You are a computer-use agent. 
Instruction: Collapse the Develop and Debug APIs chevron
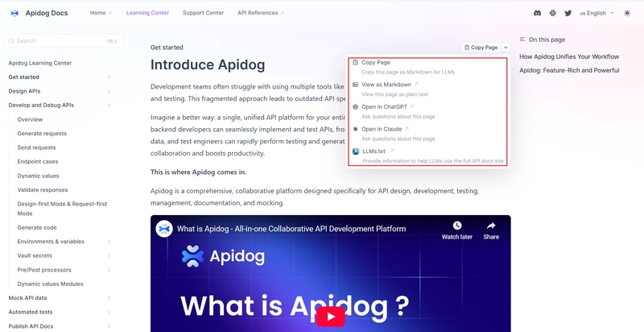[109, 106]
